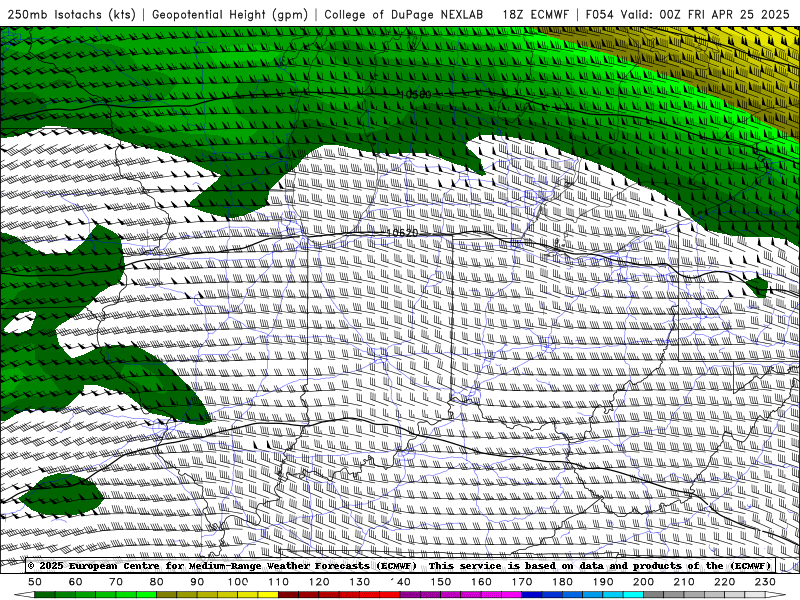Click the 60 value on color scale
The image size is (800, 600).
coord(76,582)
